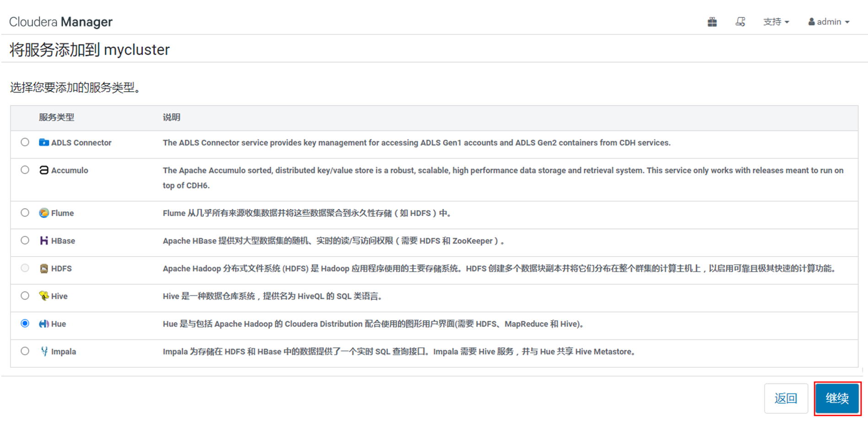Viewport: 868px width, 421px height.
Task: Expand the admin user dropdown
Action: tap(829, 22)
